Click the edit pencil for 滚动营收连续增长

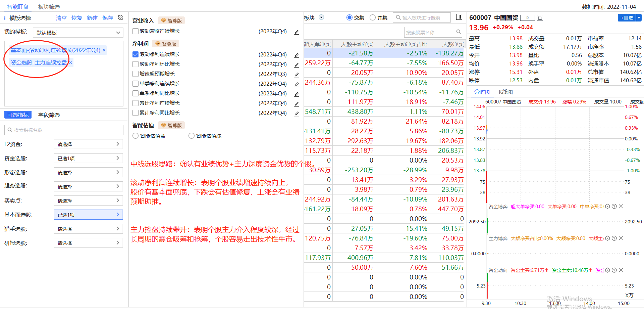[297, 32]
